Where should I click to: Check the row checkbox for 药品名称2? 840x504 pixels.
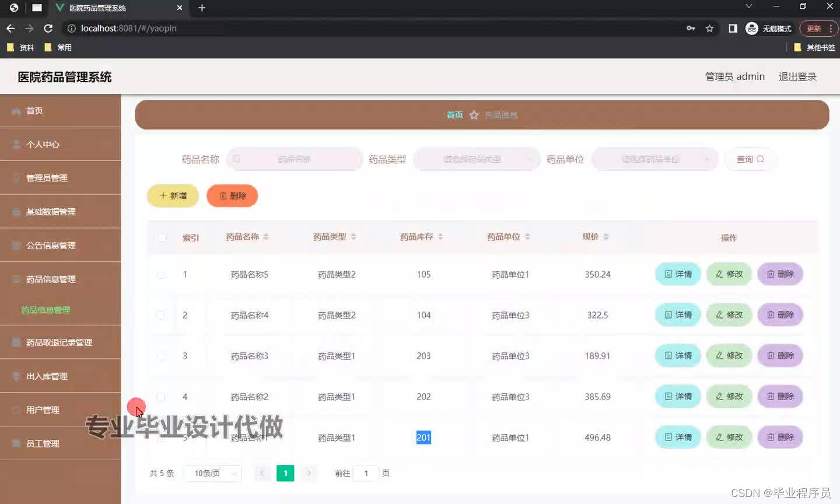point(161,397)
